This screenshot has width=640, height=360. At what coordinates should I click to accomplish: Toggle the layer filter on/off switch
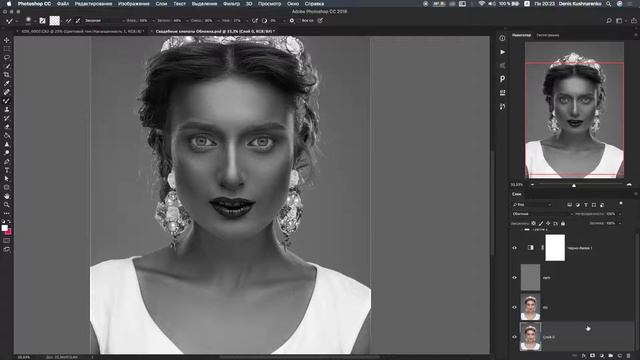tap(621, 203)
